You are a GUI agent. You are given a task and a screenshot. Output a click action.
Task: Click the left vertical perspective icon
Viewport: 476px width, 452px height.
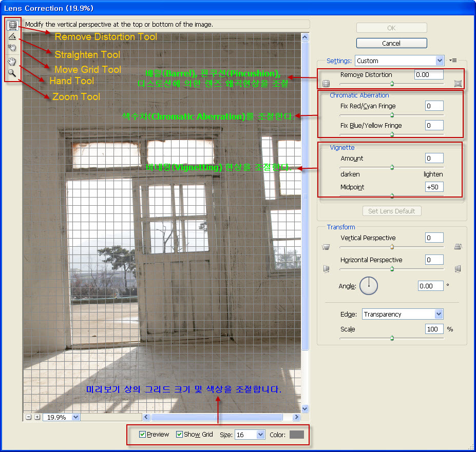tap(326, 247)
